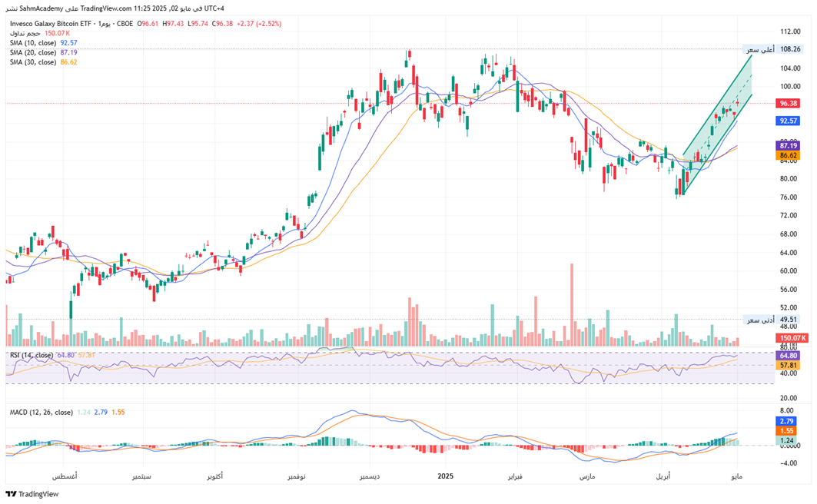This screenshot has height=504, width=817.
Task: Select the SMA (10, close) legend label
Action: (x=33, y=43)
